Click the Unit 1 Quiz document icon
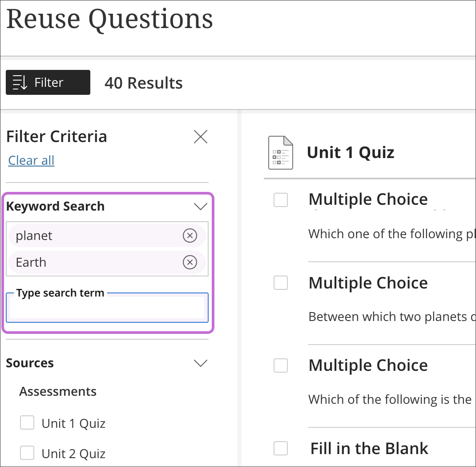The width and height of the screenshot is (476, 467). [x=280, y=153]
